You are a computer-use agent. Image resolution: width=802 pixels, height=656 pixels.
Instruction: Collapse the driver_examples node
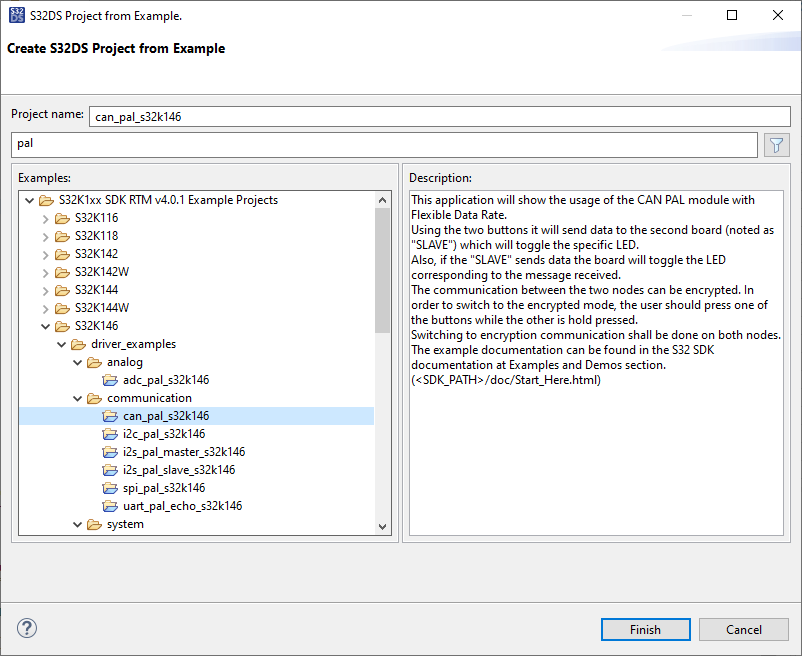[61, 345]
